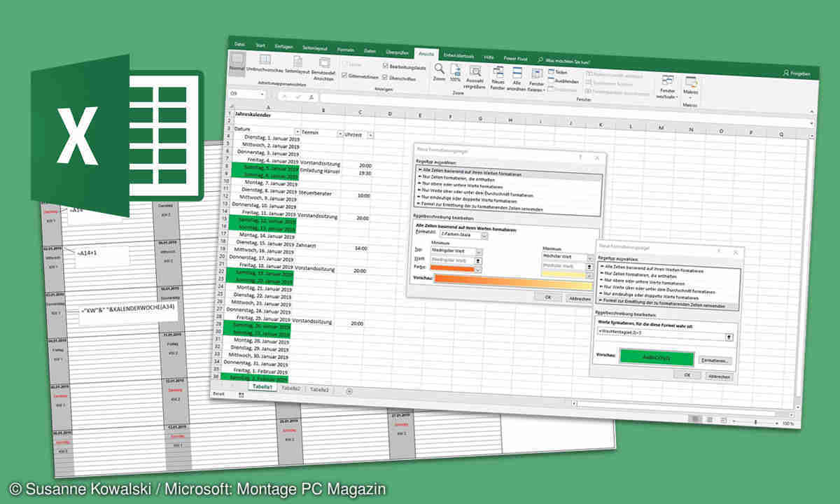
Task: Switch to the Tabelle2 sheet tab
Action: 290,388
